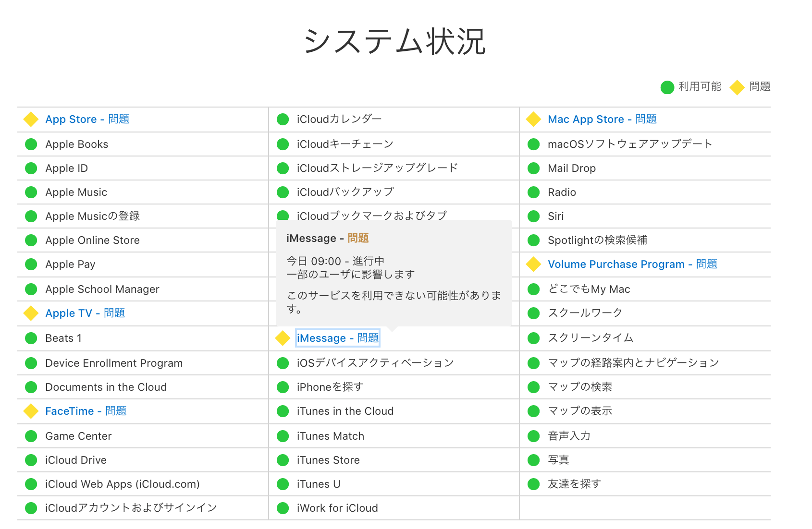
Task: Click green status dot beside Siri
Action: click(x=534, y=216)
